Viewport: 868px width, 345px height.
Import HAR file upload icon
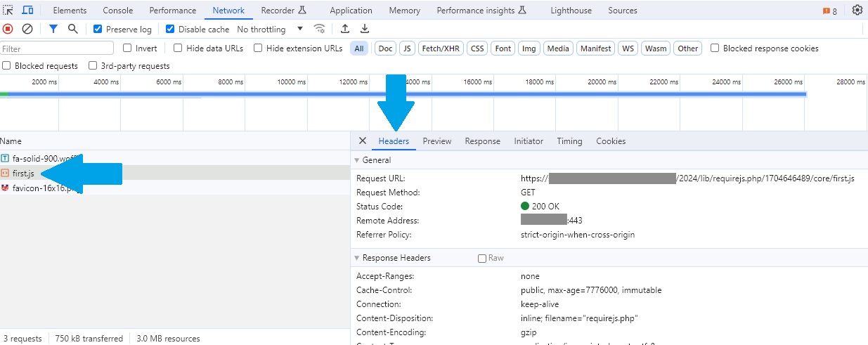345,29
